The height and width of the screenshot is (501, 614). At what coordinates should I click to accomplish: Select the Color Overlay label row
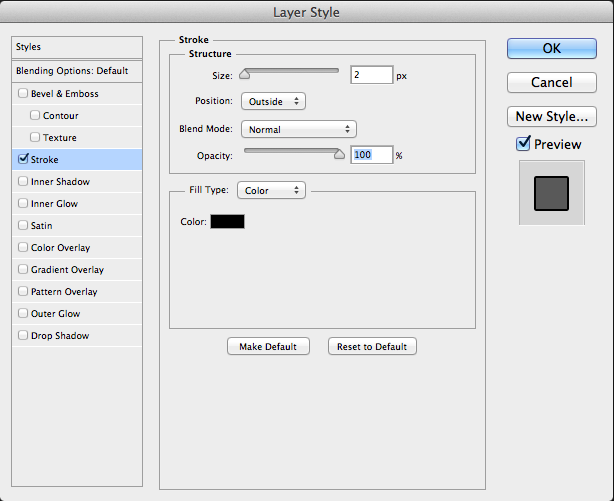pyautogui.click(x=77, y=248)
